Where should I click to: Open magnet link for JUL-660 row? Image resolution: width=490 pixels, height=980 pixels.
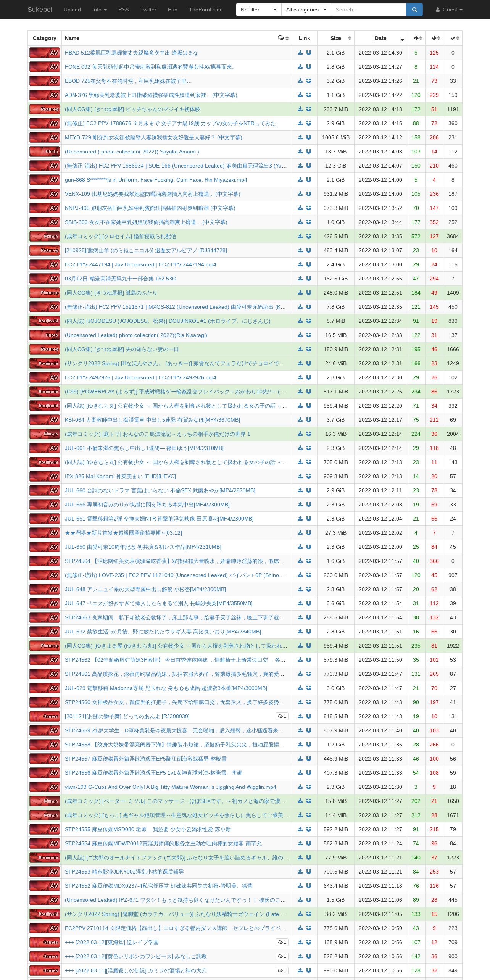(x=309, y=490)
